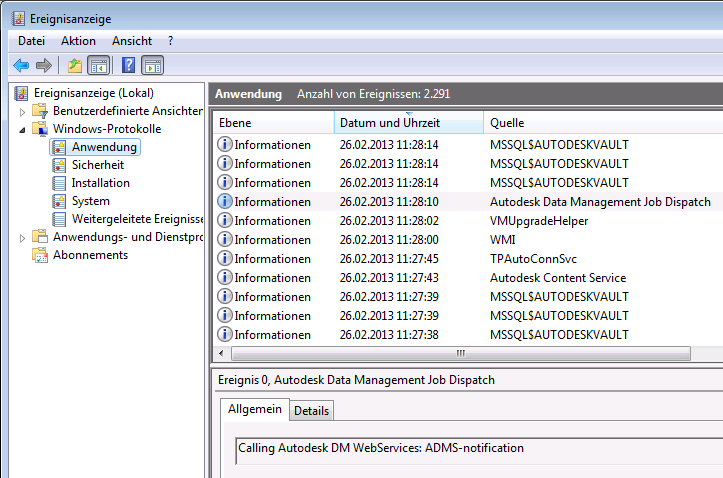Sort by the Quelle column header
The image size is (723, 478).
603,123
